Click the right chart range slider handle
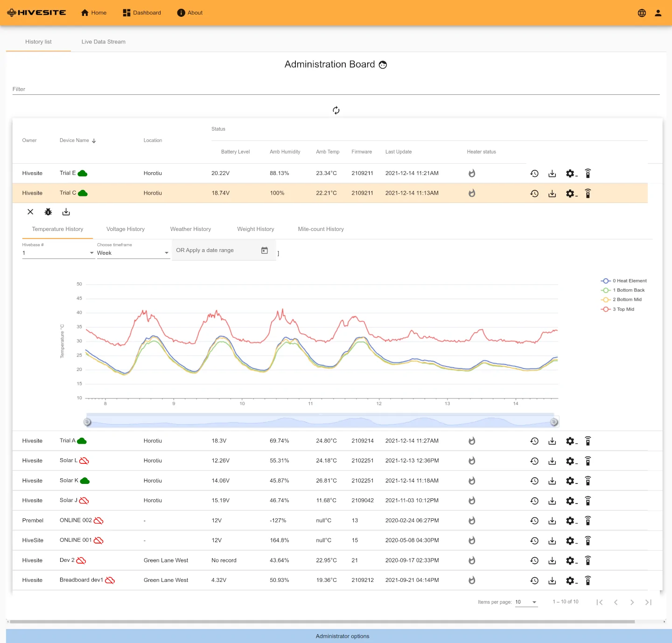This screenshot has width=672, height=643. tap(554, 422)
